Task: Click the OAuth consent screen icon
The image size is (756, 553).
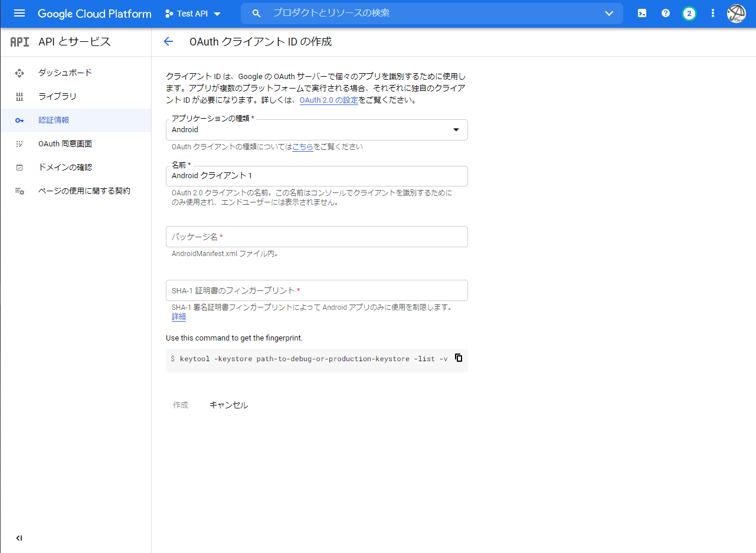Action: [19, 144]
